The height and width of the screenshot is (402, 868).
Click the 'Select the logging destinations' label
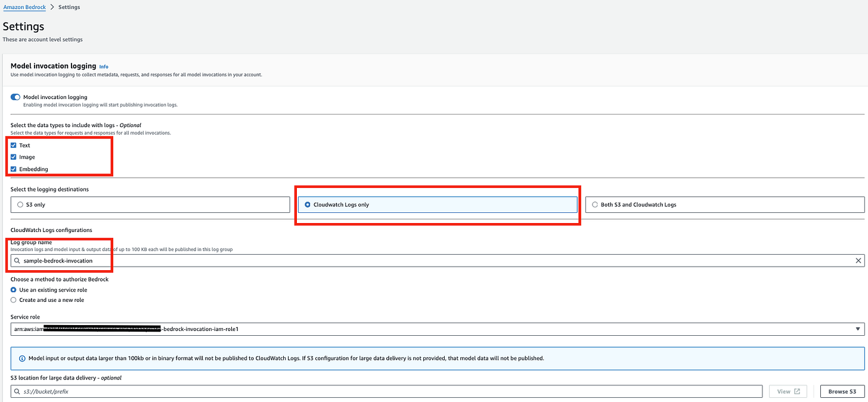click(x=49, y=189)
